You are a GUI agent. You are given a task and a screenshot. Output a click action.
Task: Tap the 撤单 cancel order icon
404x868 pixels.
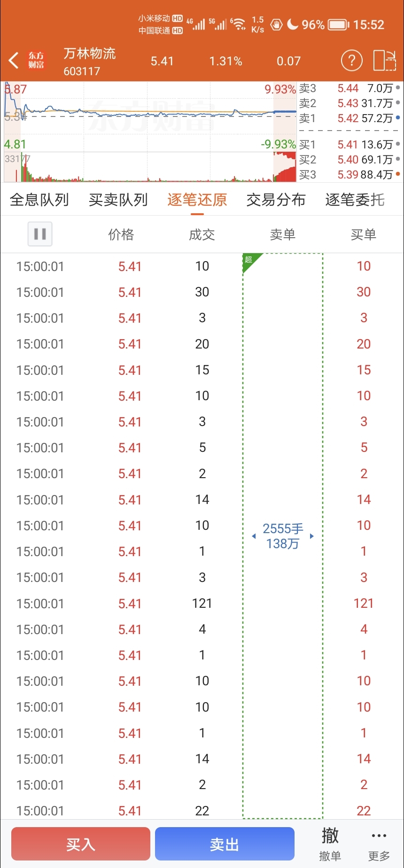pyautogui.click(x=330, y=844)
